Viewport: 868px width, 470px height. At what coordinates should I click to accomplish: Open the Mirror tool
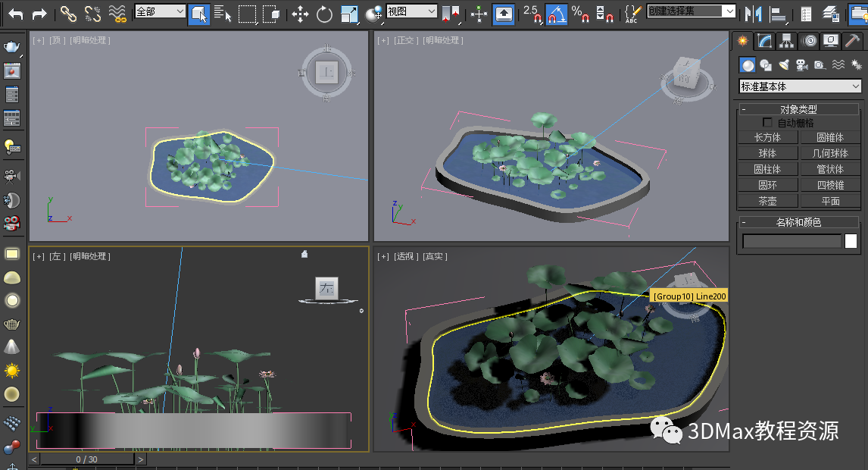[x=753, y=13]
